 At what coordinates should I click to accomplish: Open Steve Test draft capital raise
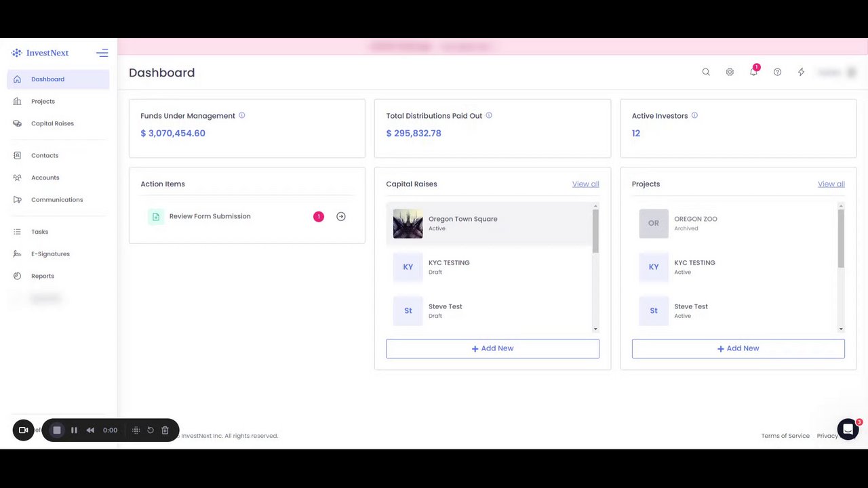pyautogui.click(x=488, y=311)
